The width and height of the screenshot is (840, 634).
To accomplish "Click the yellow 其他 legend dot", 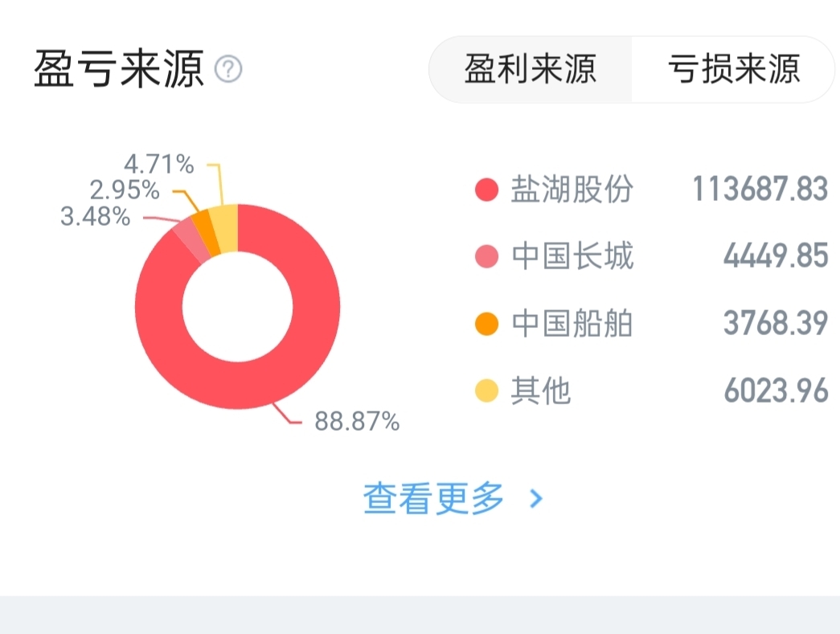I will tap(487, 391).
